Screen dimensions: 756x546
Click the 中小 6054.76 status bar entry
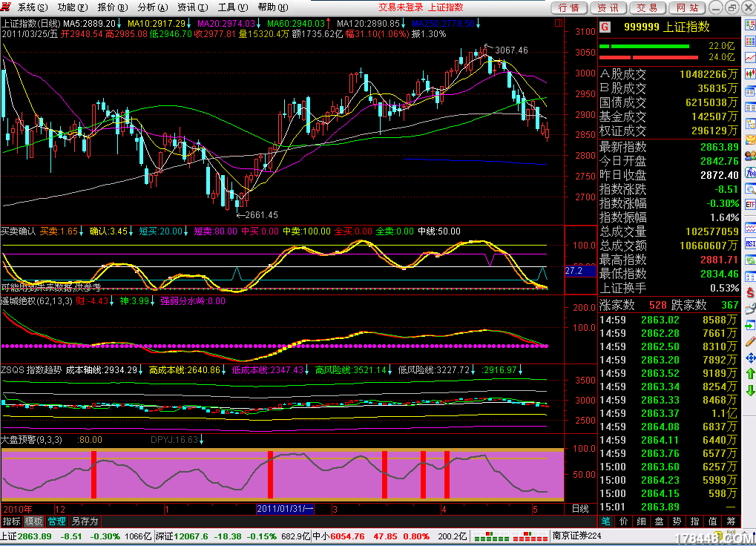390,536
